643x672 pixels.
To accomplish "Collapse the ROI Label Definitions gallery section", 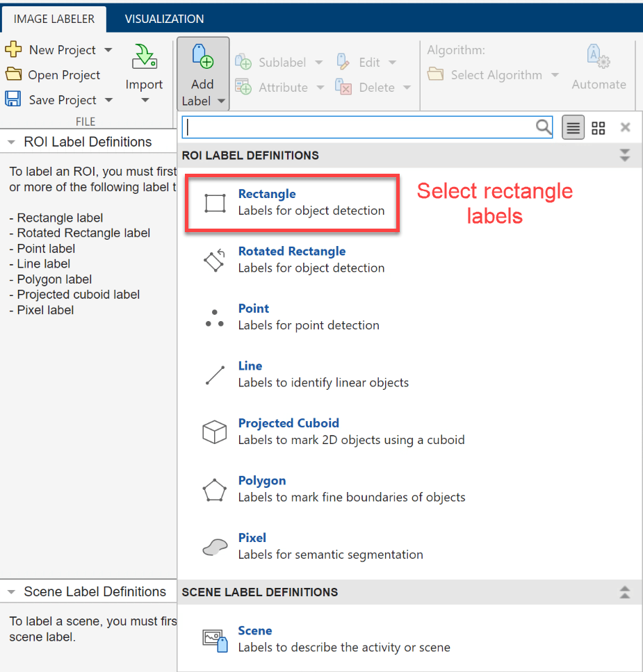I will [624, 155].
